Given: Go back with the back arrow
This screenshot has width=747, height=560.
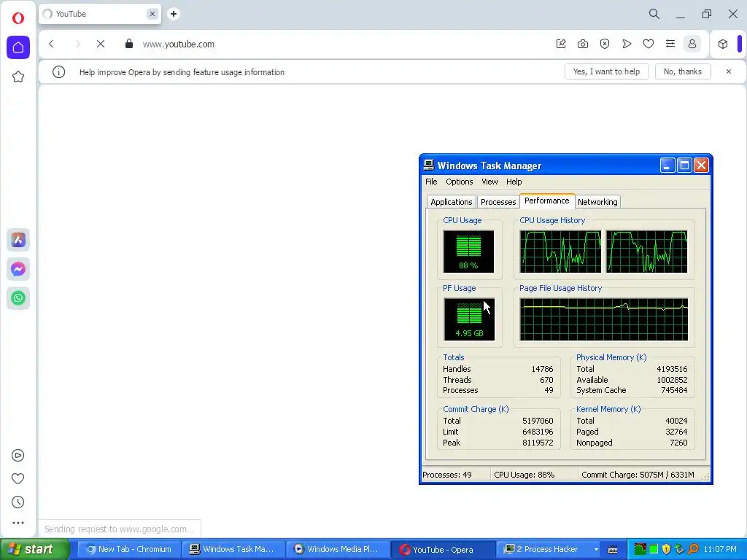Looking at the screenshot, I should pos(52,44).
